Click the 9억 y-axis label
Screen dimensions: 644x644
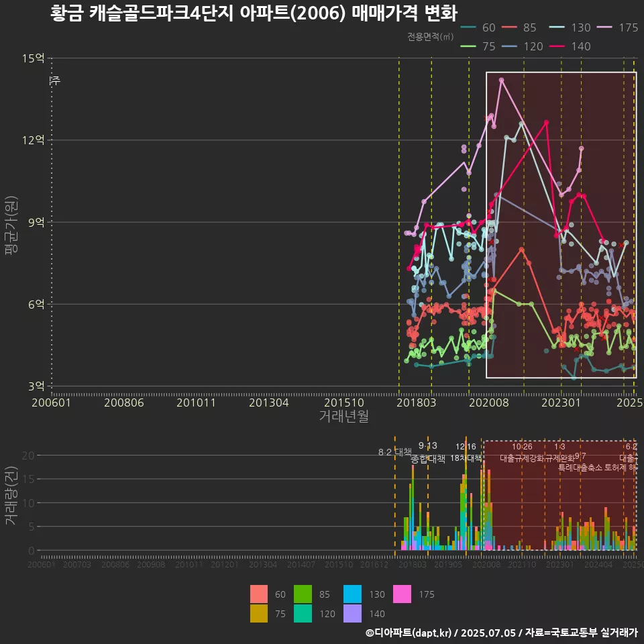pyautogui.click(x=36, y=222)
